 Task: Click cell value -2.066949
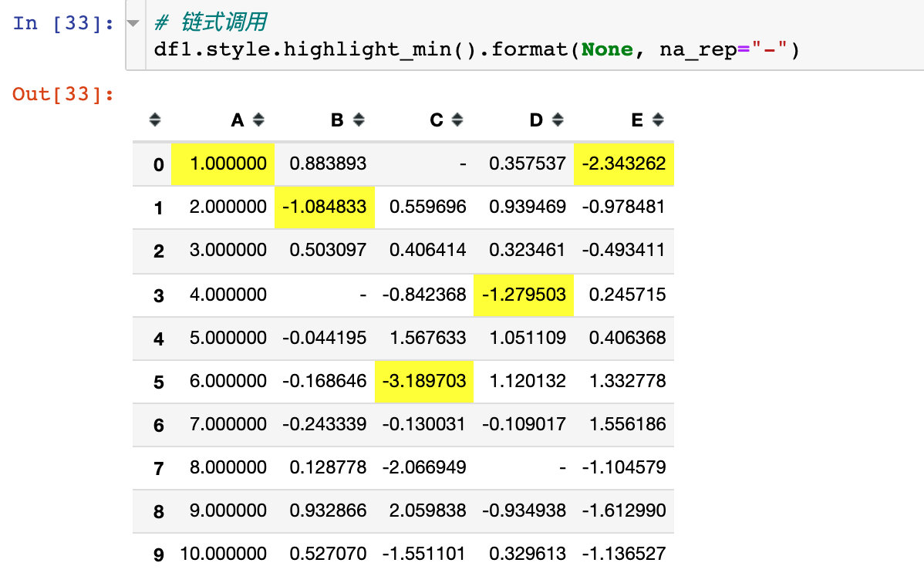coord(424,467)
